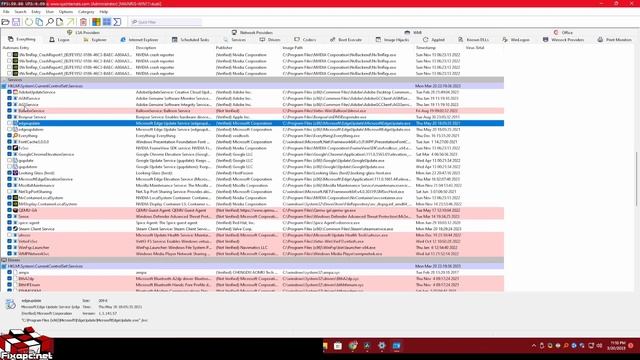The height and width of the screenshot is (360, 640).
Task: Open the Microsoft Store taskbar icon
Action: click(x=338, y=346)
